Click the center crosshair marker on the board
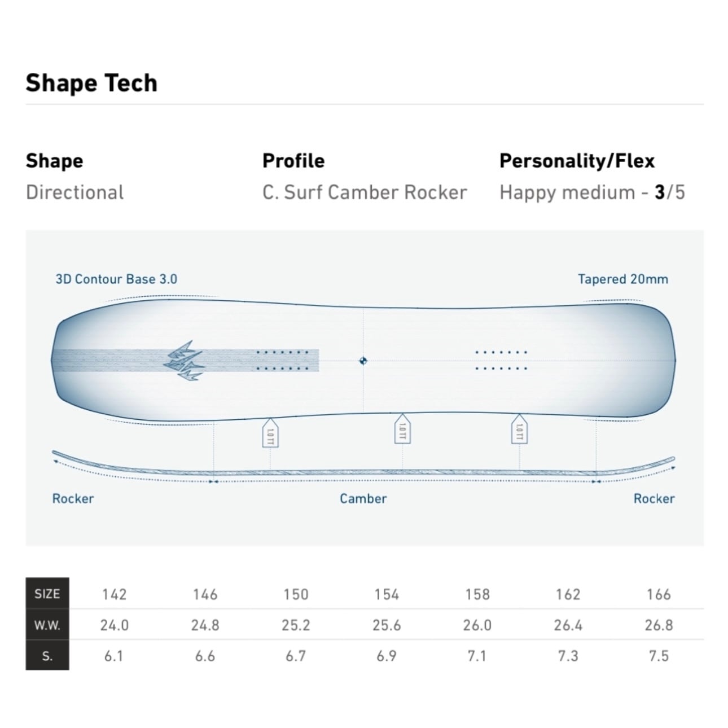 (363, 361)
